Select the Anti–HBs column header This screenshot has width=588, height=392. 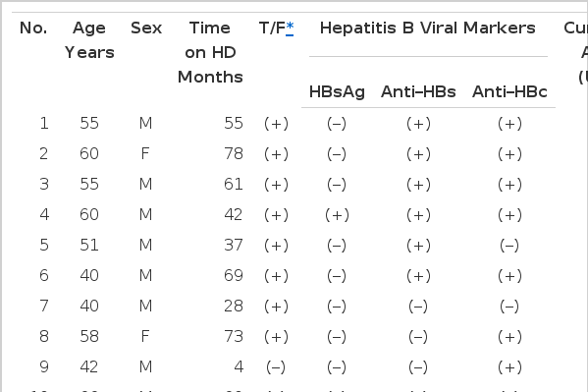coord(418,92)
